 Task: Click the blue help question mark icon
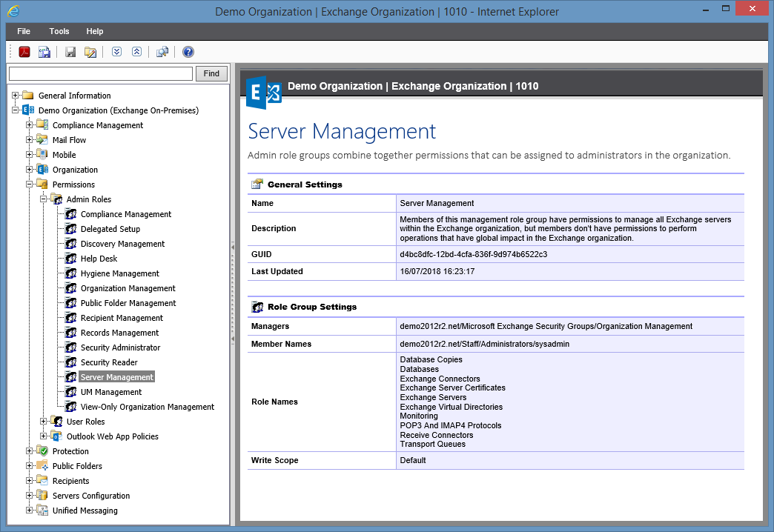pyautogui.click(x=188, y=52)
